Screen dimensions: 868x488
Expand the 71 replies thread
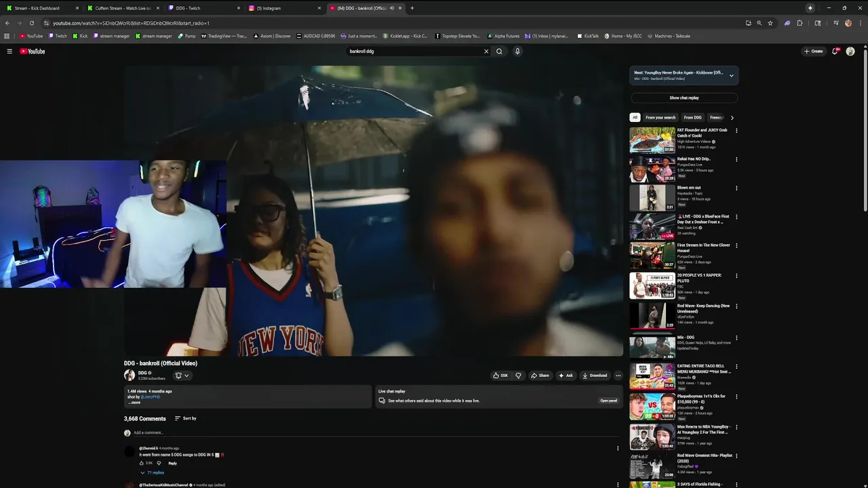[153, 472]
